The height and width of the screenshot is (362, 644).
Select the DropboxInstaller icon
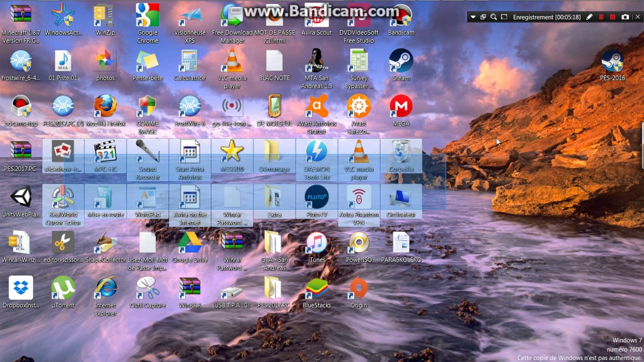coord(21,288)
